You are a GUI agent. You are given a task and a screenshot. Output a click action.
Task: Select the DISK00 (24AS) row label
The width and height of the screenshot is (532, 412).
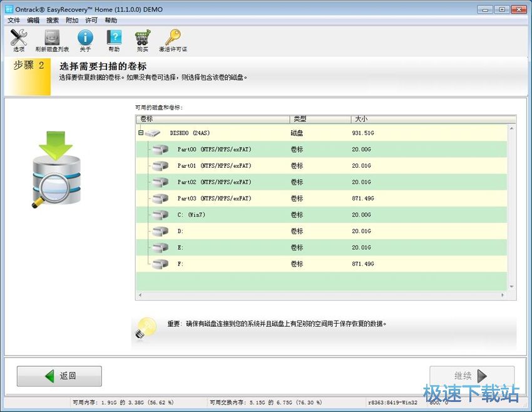point(190,133)
